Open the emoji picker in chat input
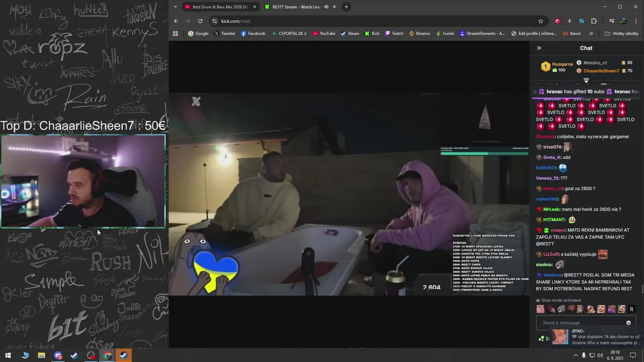This screenshot has width=644, height=362. (x=628, y=323)
